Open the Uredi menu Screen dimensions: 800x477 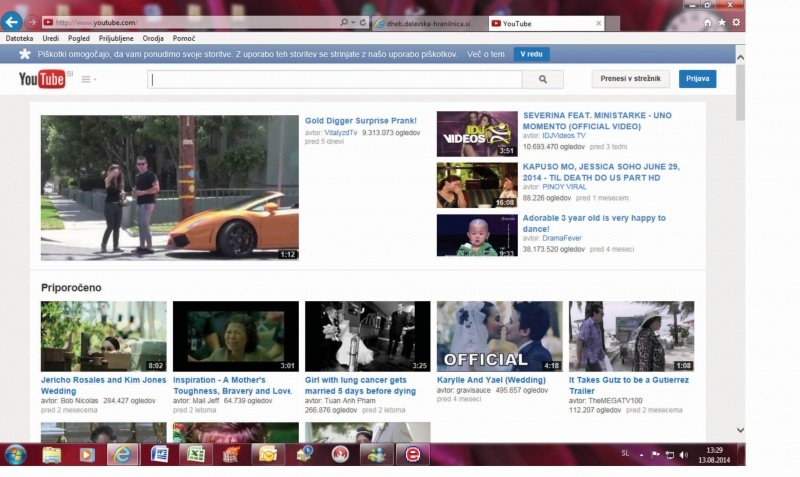(x=51, y=38)
